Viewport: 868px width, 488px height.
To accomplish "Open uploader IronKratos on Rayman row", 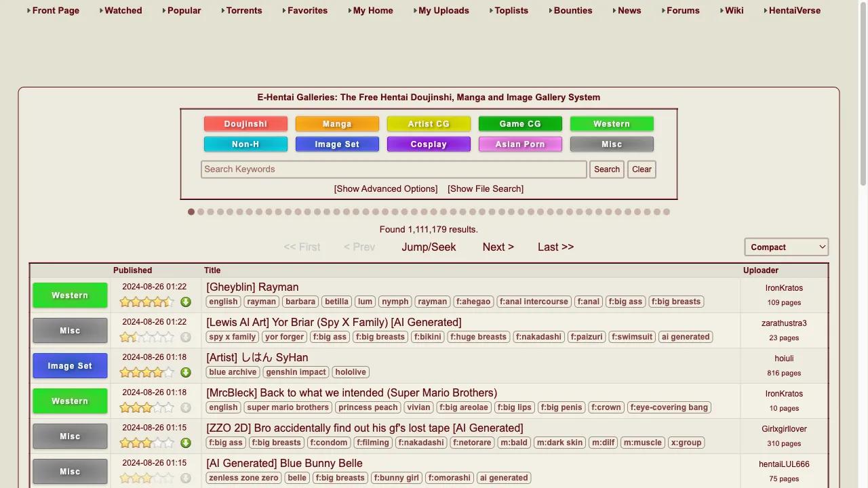I will click(x=784, y=288).
